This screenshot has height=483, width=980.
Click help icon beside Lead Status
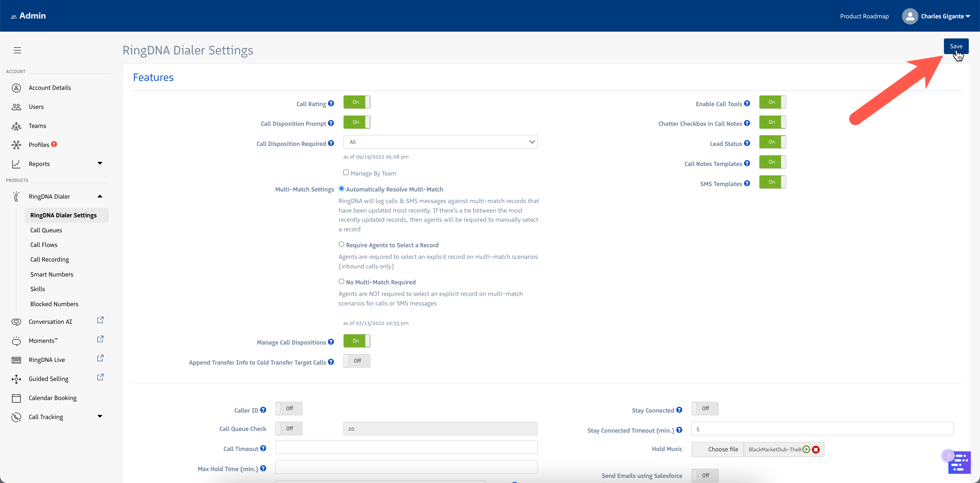[x=747, y=144]
